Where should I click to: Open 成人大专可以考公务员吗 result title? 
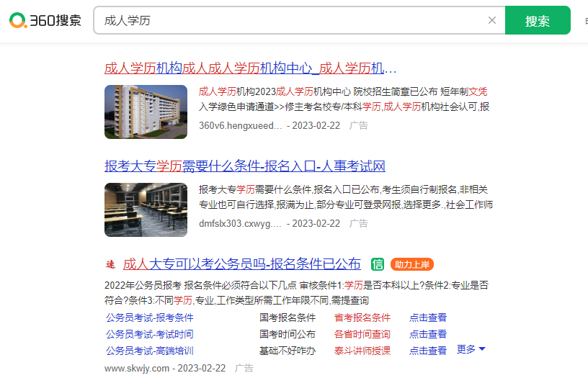point(242,264)
